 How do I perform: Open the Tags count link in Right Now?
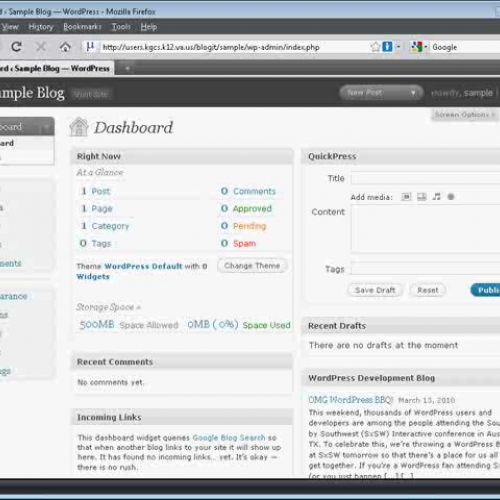click(101, 243)
